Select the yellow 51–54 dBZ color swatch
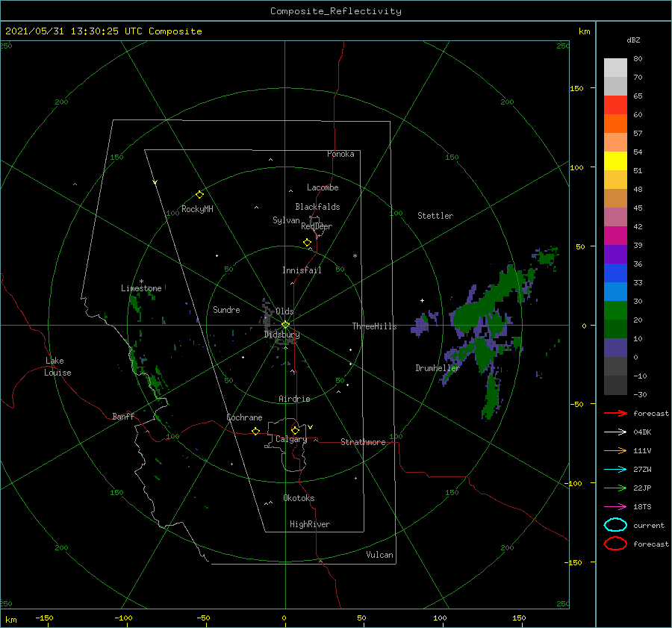 click(615, 161)
